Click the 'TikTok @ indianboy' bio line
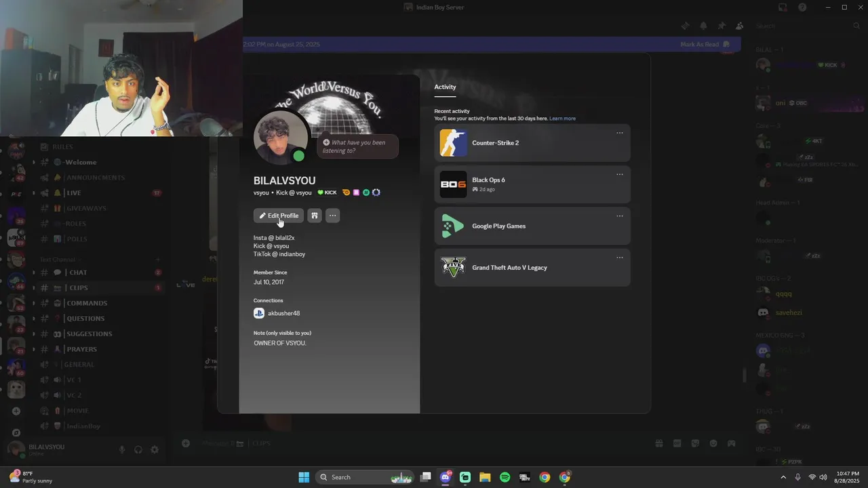This screenshot has width=868, height=488. [x=279, y=254]
